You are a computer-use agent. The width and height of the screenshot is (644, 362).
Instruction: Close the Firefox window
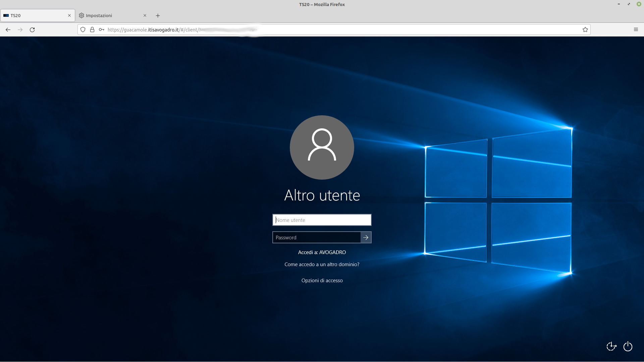(639, 4)
